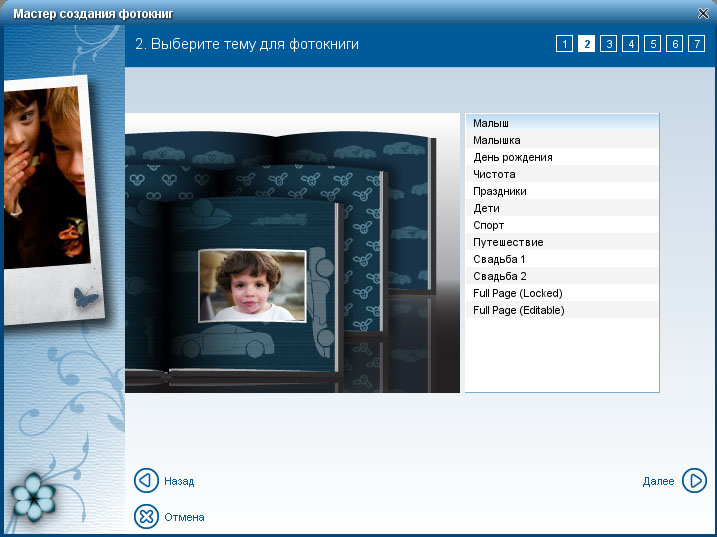Click the Отмена link text
717x537 pixels.
point(184,517)
